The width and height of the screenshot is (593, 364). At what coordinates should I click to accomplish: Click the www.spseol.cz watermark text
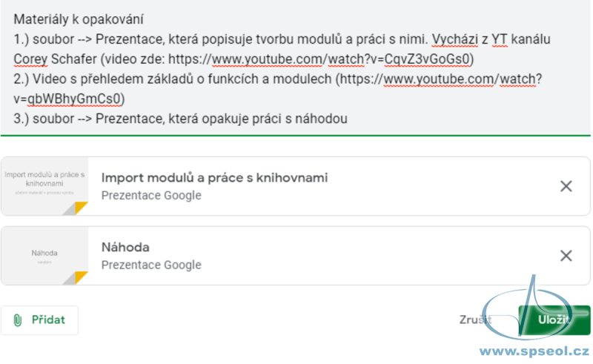pyautogui.click(x=534, y=351)
